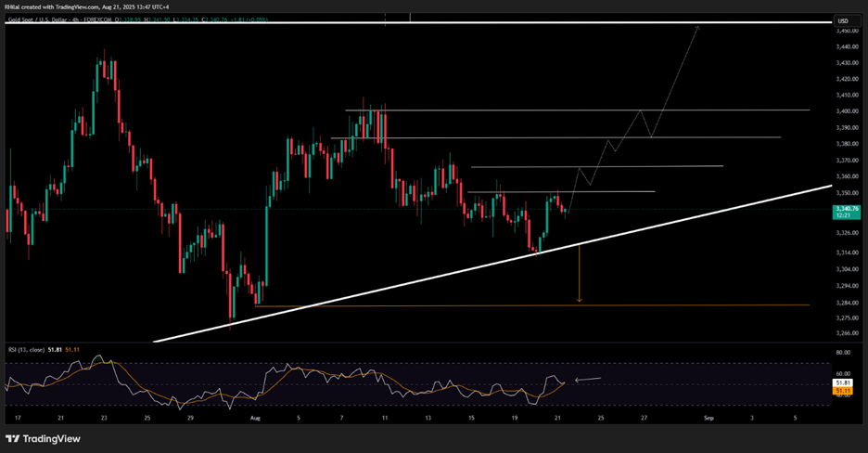This screenshot has width=868, height=453.
Task: Click the 23 date label on time axis
Action: (x=104, y=418)
